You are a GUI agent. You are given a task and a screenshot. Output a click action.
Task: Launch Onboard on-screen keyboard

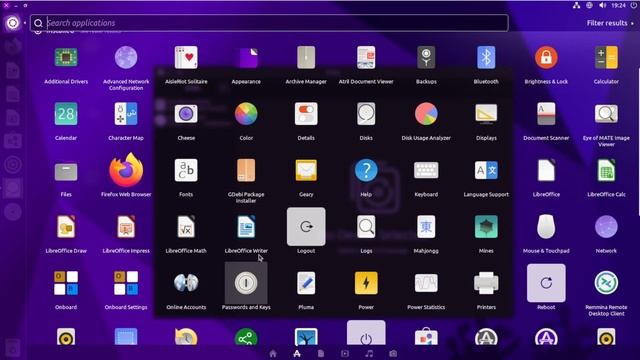coord(66,283)
